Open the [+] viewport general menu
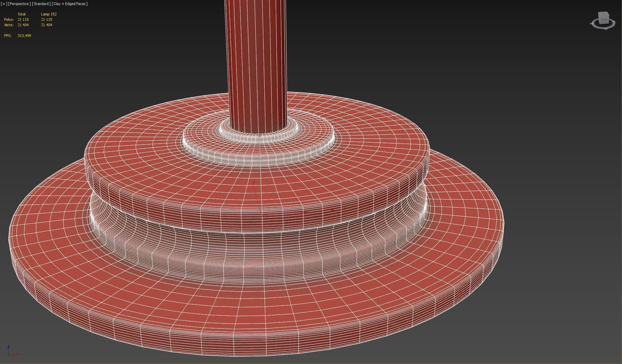622x364 pixels. pyautogui.click(x=4, y=4)
